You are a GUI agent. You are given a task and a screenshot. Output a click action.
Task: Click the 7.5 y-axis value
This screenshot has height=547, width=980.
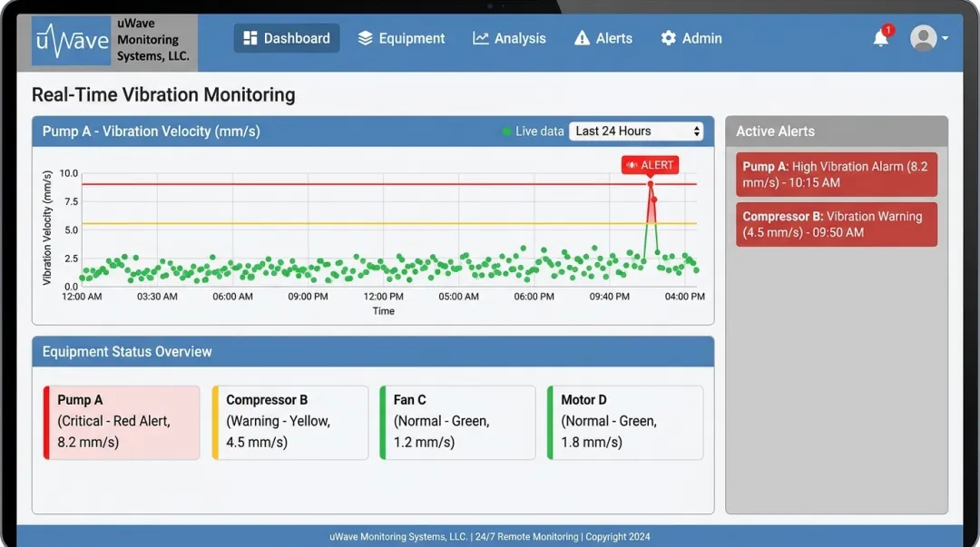(72, 201)
